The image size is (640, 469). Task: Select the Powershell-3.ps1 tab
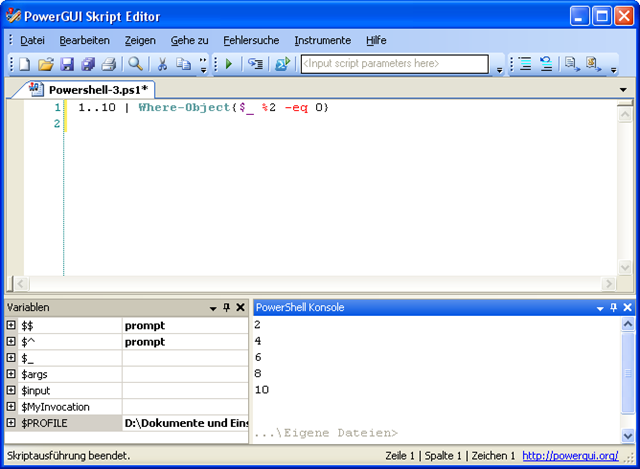[88, 90]
